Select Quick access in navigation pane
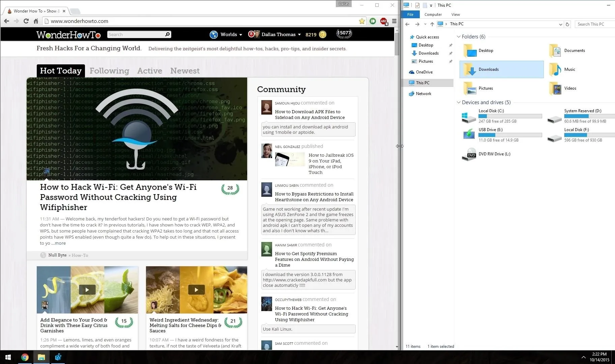 tap(427, 37)
